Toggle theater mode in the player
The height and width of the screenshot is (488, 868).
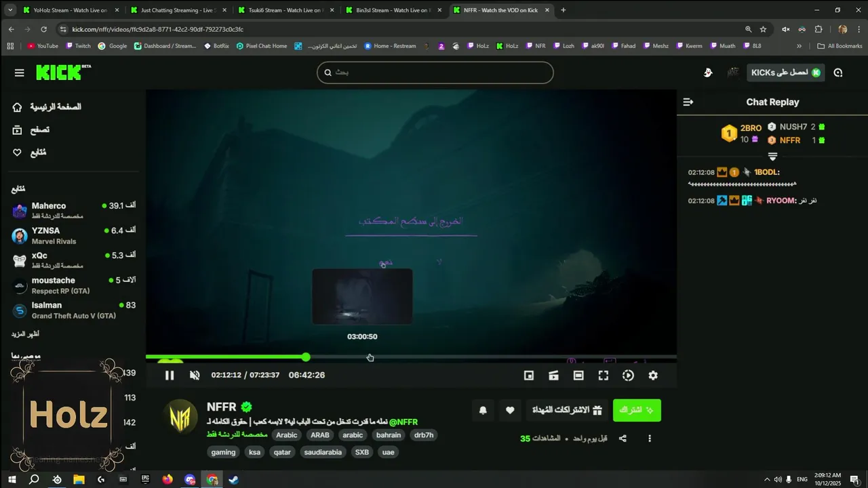578,375
